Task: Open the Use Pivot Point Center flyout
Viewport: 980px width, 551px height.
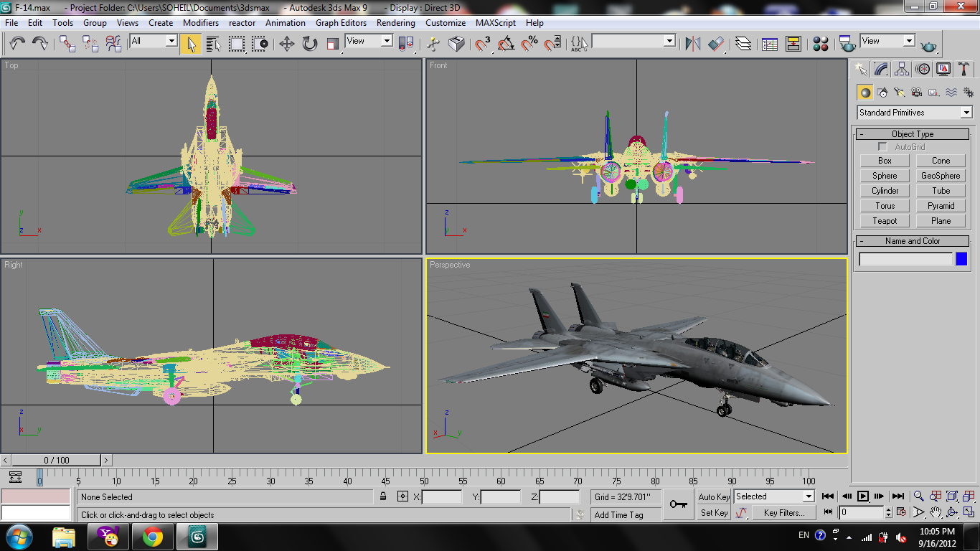Action: click(407, 44)
